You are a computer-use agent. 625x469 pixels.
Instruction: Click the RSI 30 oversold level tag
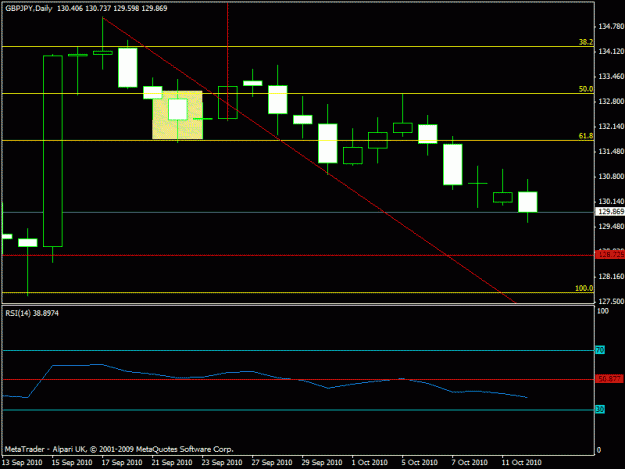[600, 409]
